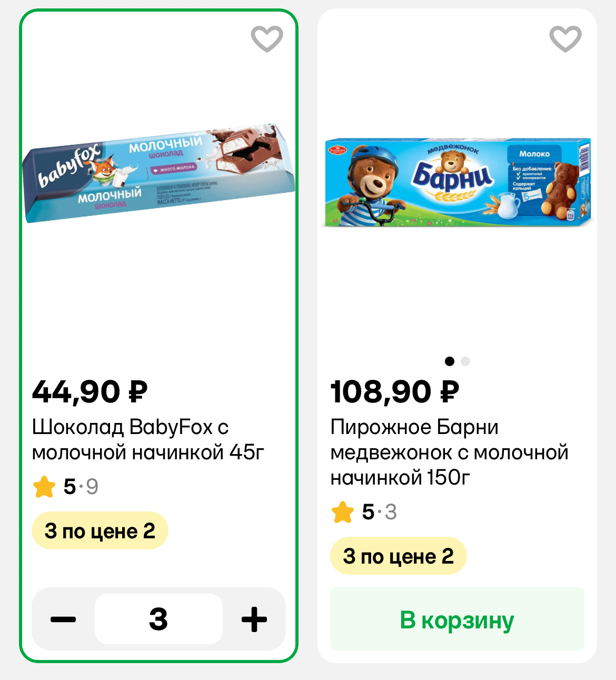Add BabyFox chocolate to favorites with heart
The width and height of the screenshot is (616, 680).
click(267, 39)
